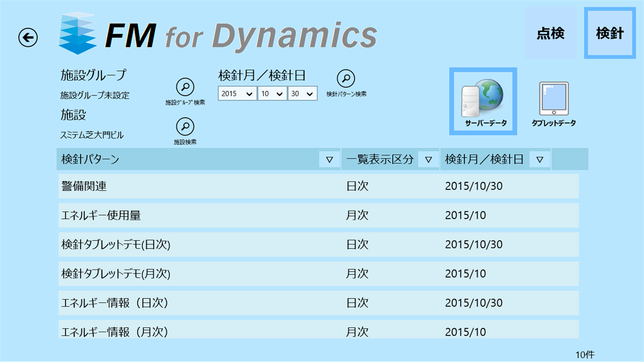Open filter arrow for 一覧表示区分 column

pyautogui.click(x=428, y=160)
